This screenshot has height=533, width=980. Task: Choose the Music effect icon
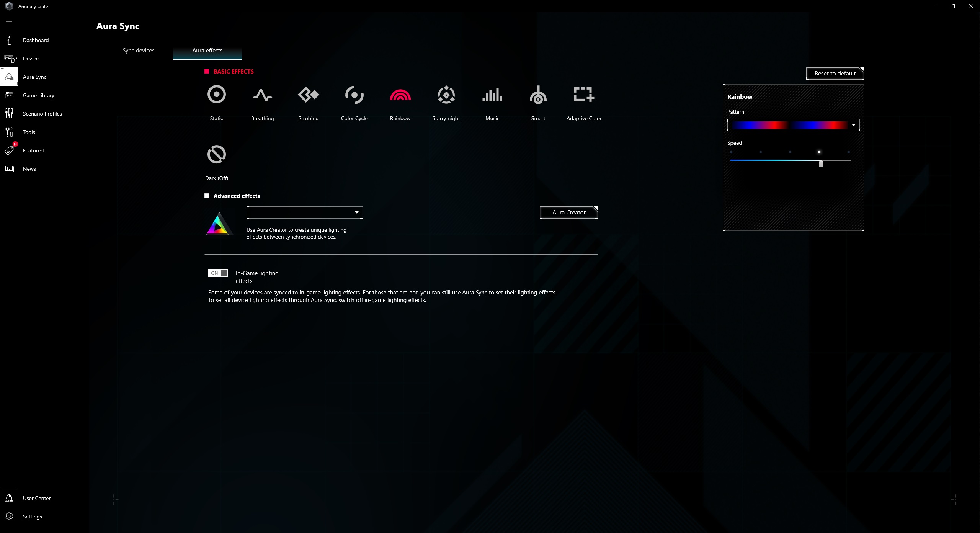point(492,95)
